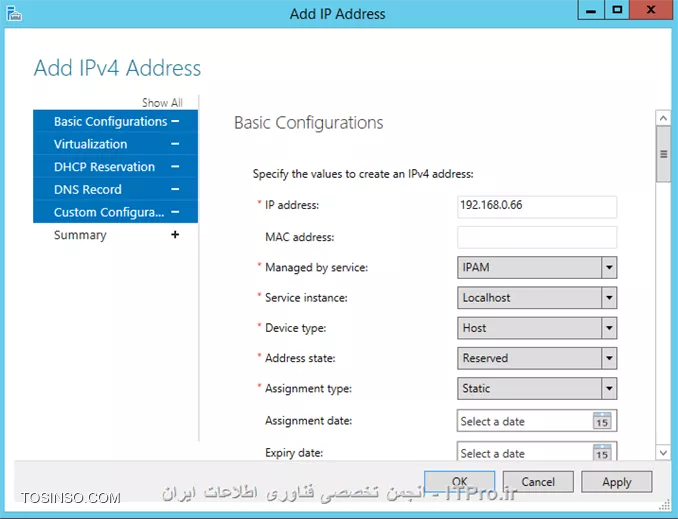Click the IPAM window icon in title bar

click(14, 13)
